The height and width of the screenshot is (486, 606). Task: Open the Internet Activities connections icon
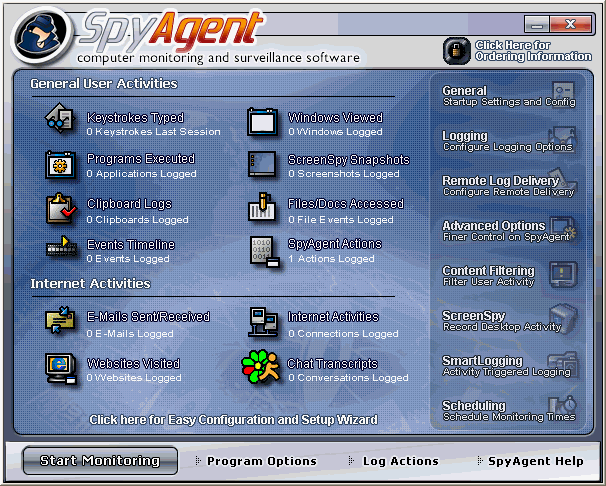click(262, 322)
